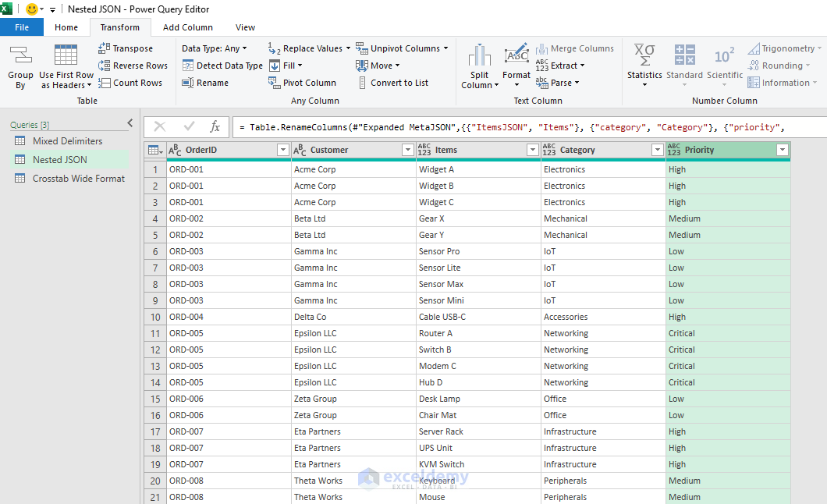Open Category column filter dropdown
The height and width of the screenshot is (504, 827).
click(x=657, y=151)
